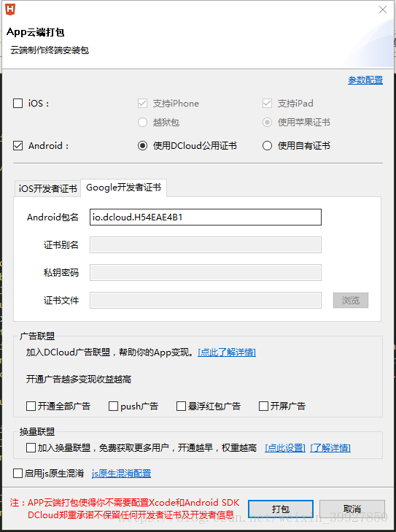Open the 点此设置 link
Image resolution: width=396 pixels, height=532 pixels.
[x=285, y=448]
